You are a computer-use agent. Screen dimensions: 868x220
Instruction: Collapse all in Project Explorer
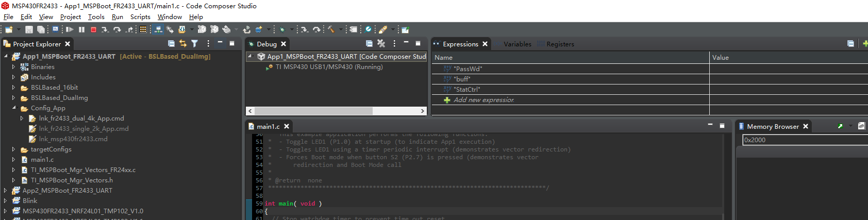tap(171, 44)
